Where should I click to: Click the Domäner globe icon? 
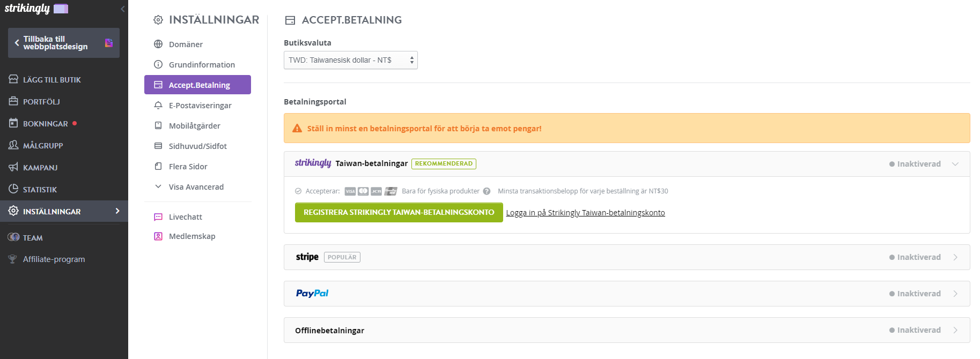coord(158,44)
